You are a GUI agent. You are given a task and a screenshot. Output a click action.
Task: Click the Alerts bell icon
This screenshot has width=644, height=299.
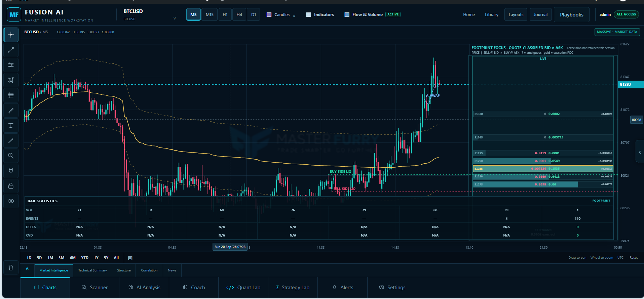coord(335,287)
